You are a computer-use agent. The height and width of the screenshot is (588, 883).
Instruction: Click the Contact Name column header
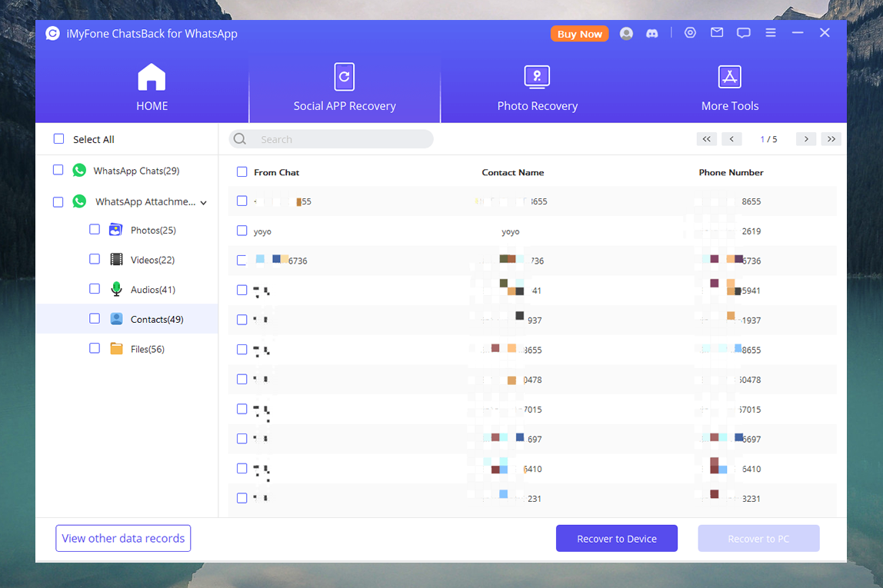tap(512, 172)
